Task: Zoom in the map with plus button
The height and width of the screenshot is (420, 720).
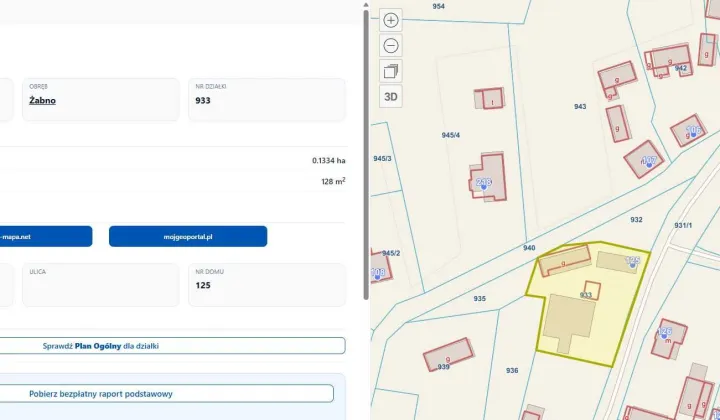Action: tap(391, 20)
